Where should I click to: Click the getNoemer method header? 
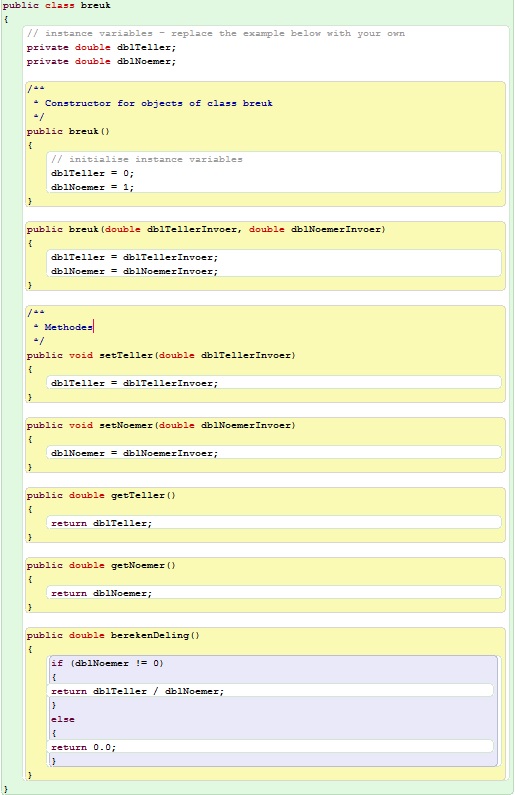coord(101,565)
